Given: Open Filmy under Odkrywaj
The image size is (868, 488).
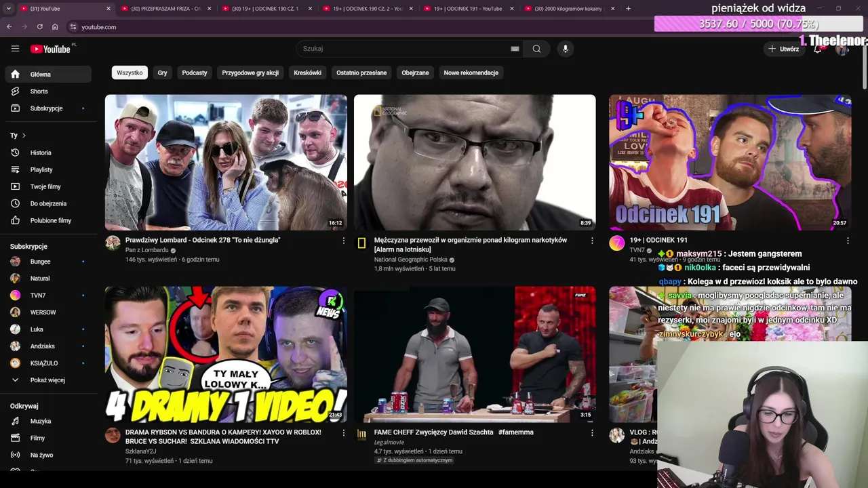Looking at the screenshot, I should click(x=48, y=438).
